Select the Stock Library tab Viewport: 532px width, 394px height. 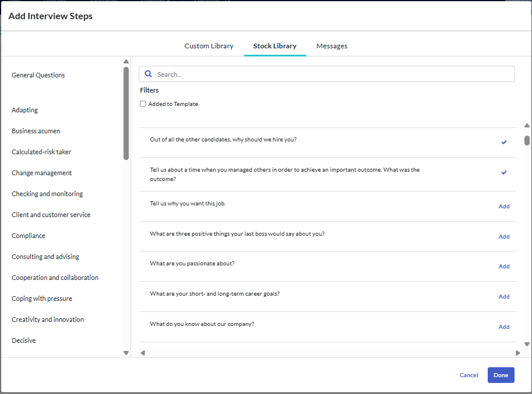(275, 46)
